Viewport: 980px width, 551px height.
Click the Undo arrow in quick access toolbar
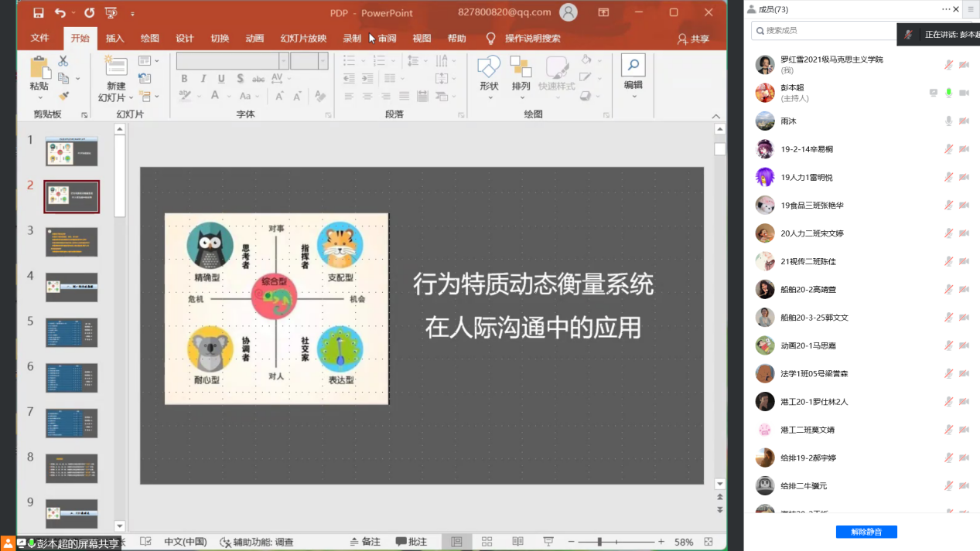[60, 13]
